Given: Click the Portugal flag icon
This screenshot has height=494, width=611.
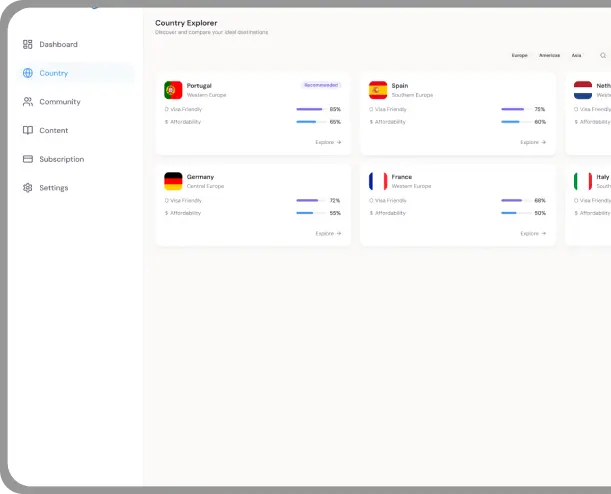Looking at the screenshot, I should point(173,90).
